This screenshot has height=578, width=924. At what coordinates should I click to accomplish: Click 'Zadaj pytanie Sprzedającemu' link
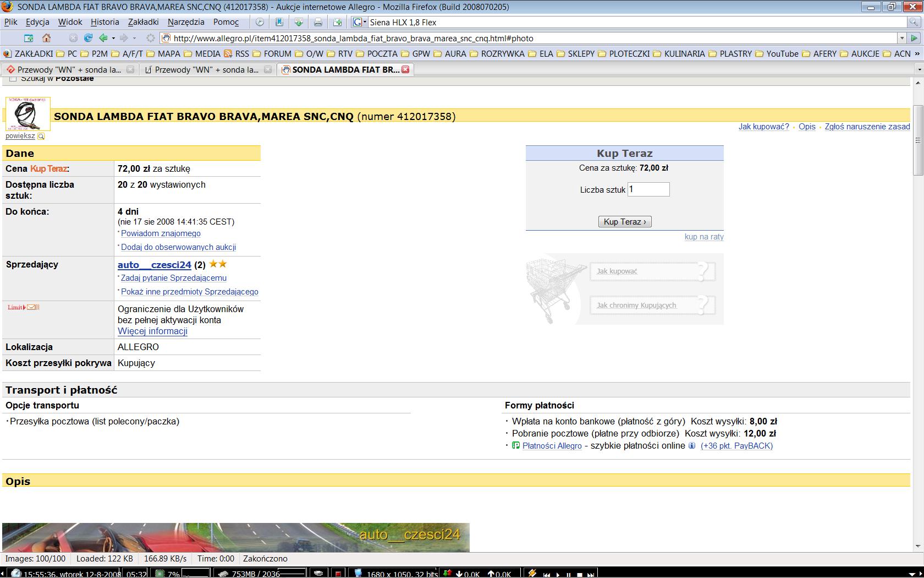[x=174, y=278]
